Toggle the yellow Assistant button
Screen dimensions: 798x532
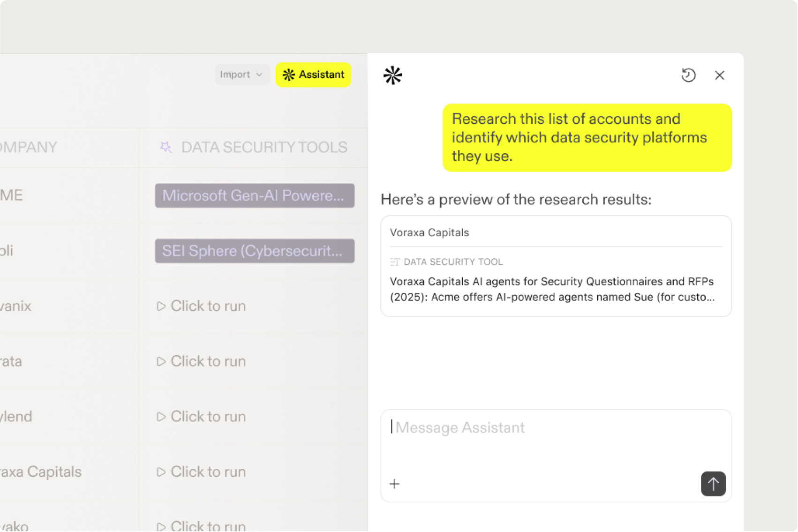pyautogui.click(x=313, y=75)
